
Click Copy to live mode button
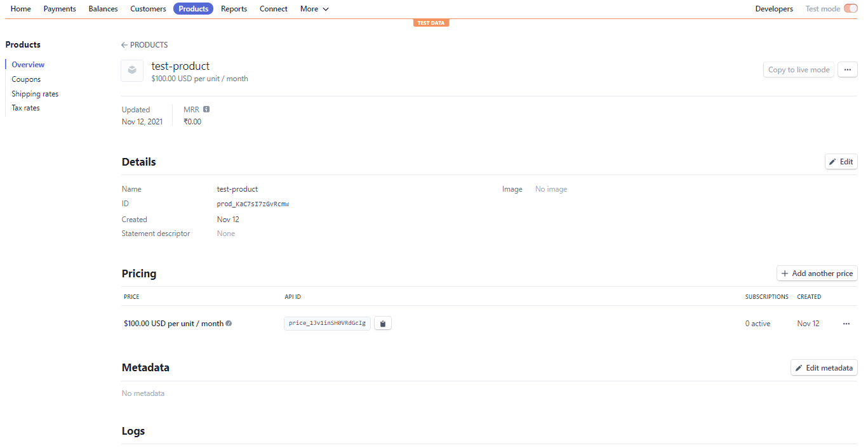(798, 70)
